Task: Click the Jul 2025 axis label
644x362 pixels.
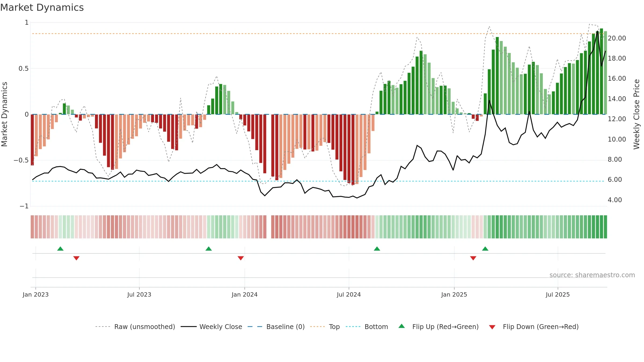Action: coord(558,294)
